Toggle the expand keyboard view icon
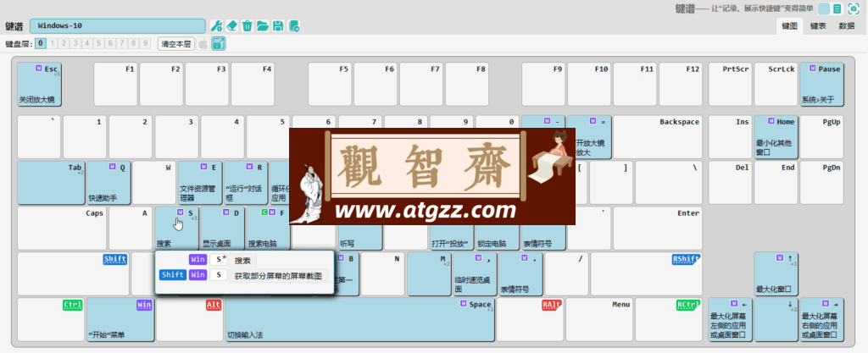 tap(220, 44)
